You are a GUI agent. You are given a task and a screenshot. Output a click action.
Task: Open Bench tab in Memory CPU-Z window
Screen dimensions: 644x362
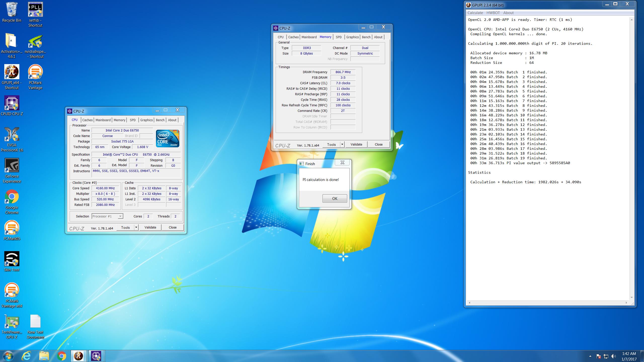(x=366, y=37)
